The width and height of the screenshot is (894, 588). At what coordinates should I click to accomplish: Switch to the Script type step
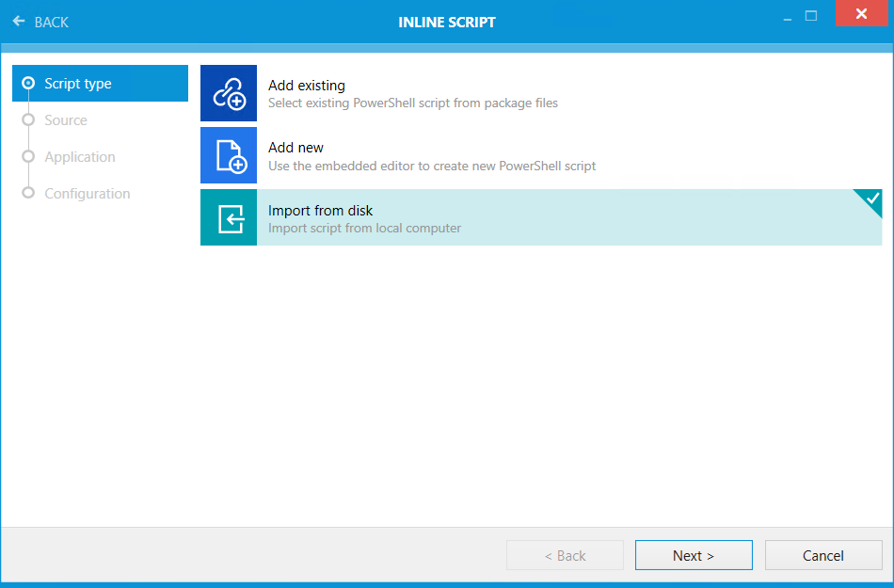pyautogui.click(x=100, y=83)
